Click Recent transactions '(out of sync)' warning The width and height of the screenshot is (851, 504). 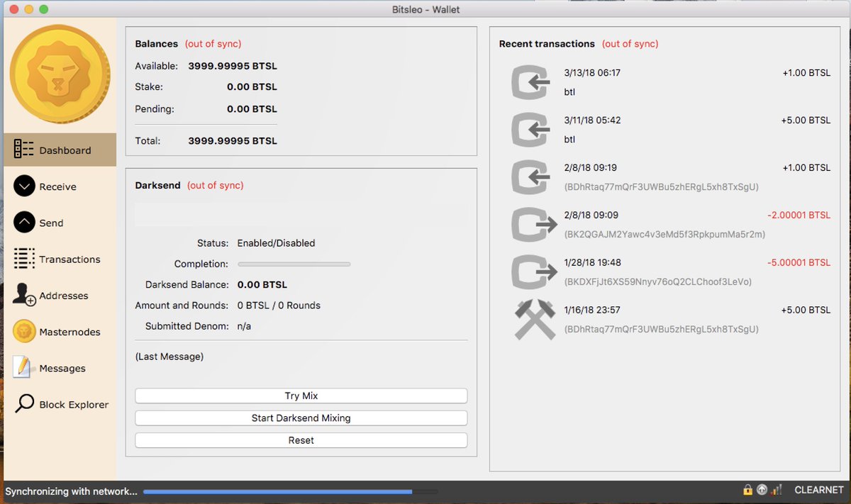tap(630, 44)
